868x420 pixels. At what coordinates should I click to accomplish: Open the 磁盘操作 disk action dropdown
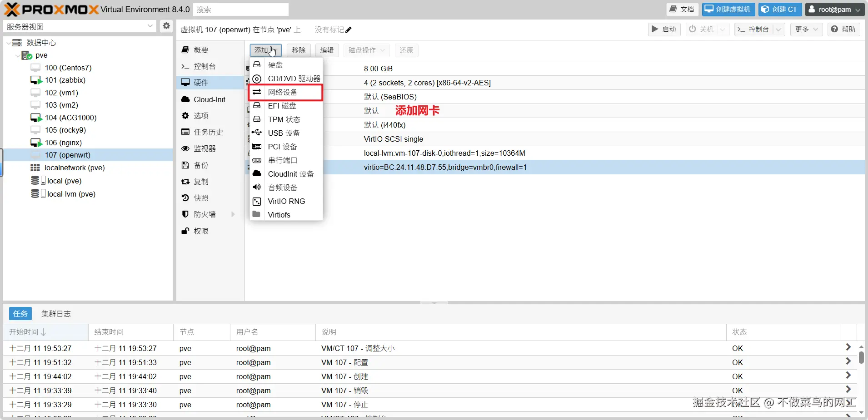[367, 50]
